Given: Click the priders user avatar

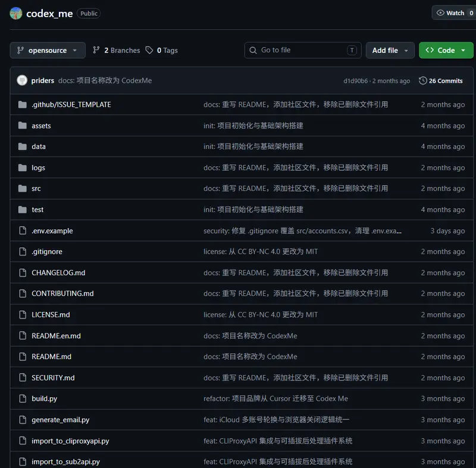Looking at the screenshot, I should point(22,80).
